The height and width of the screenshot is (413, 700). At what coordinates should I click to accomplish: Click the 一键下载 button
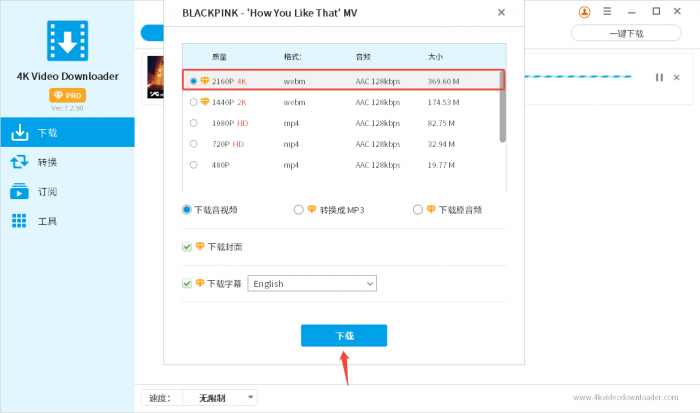tap(625, 33)
